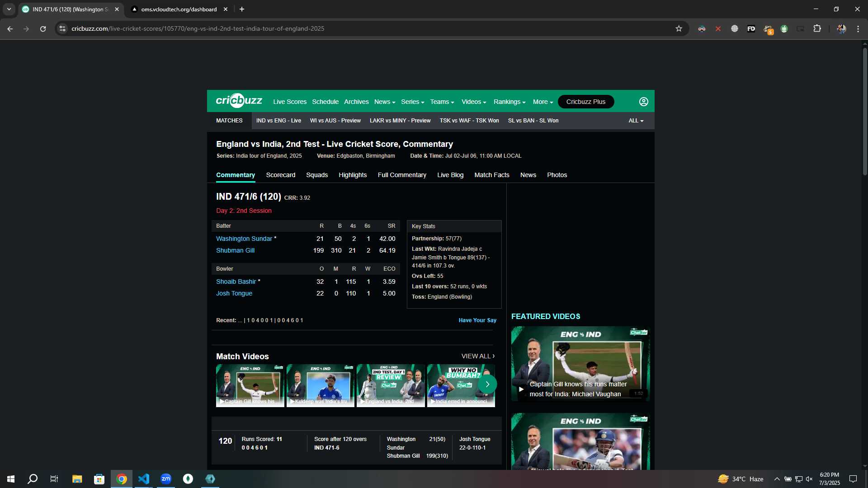Image resolution: width=868 pixels, height=488 pixels.
Task: Open Shoaib Bashir player profile
Action: coord(236,282)
